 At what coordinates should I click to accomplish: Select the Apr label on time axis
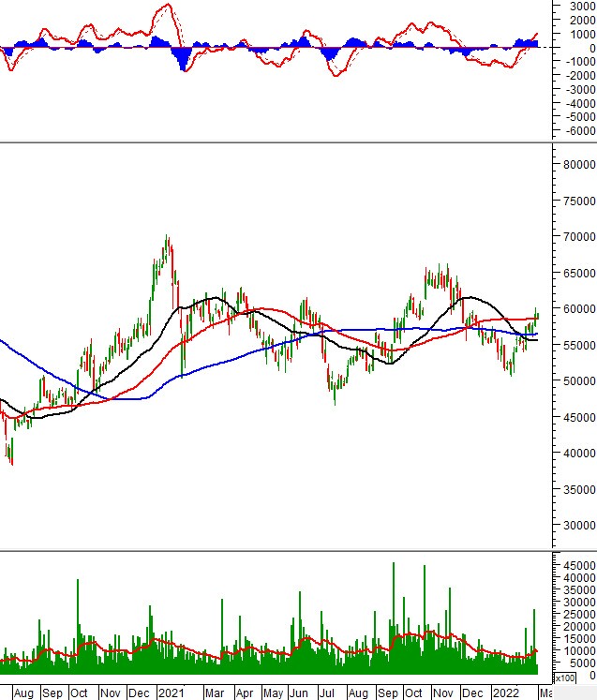pos(245,693)
